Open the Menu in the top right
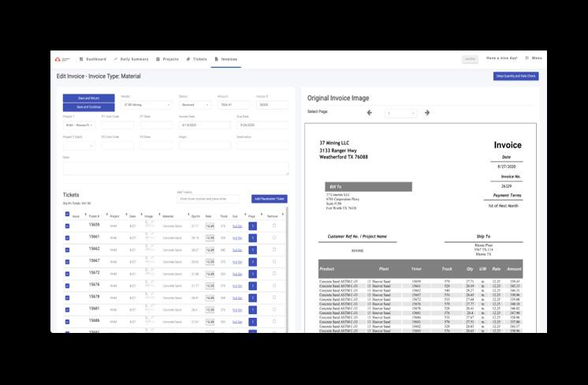588x385 pixels. coord(534,58)
